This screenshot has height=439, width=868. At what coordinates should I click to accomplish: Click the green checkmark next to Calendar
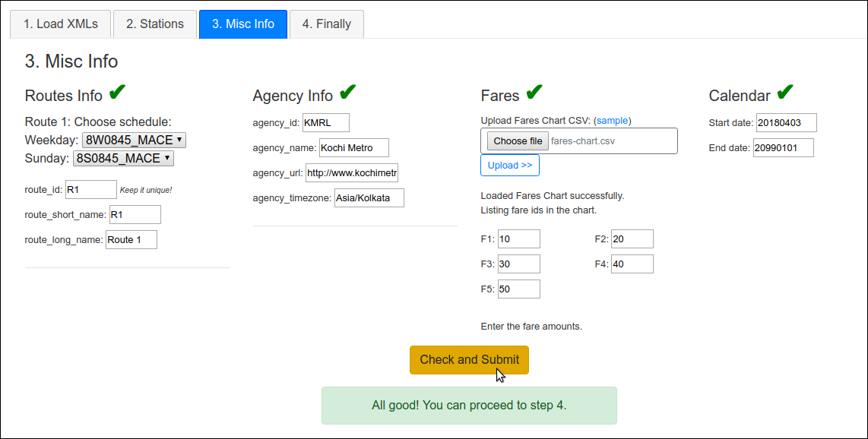[x=785, y=93]
